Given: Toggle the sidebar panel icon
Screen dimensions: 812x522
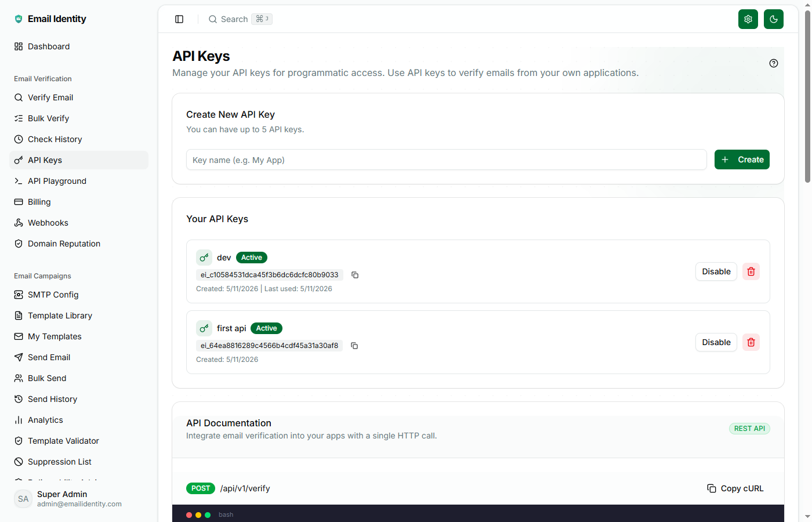Looking at the screenshot, I should pos(179,19).
